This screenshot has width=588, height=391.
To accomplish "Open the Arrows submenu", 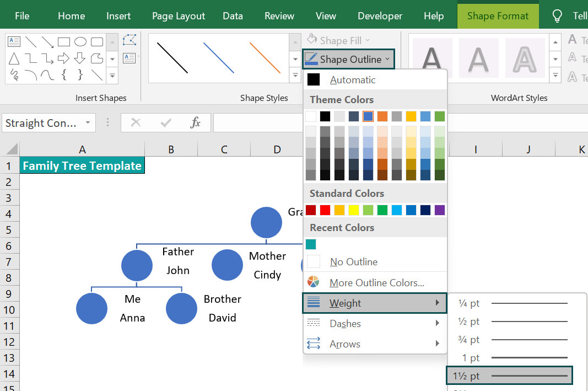I will click(x=375, y=344).
